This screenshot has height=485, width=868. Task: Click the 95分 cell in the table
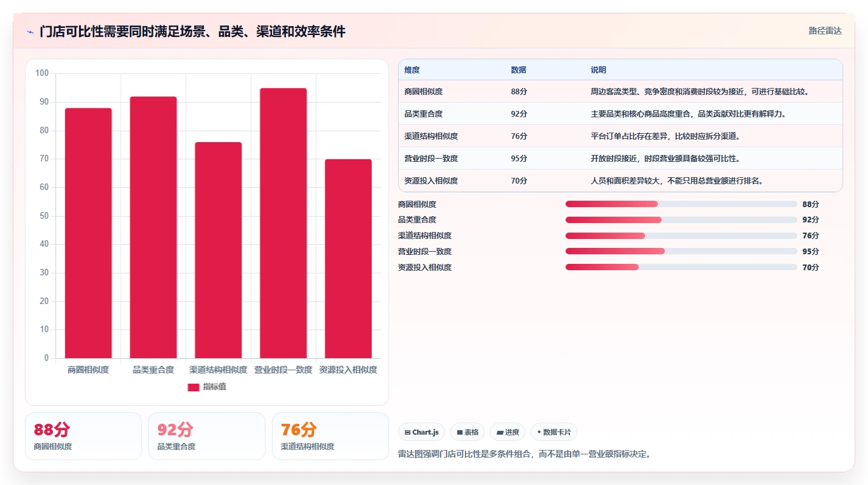click(519, 159)
